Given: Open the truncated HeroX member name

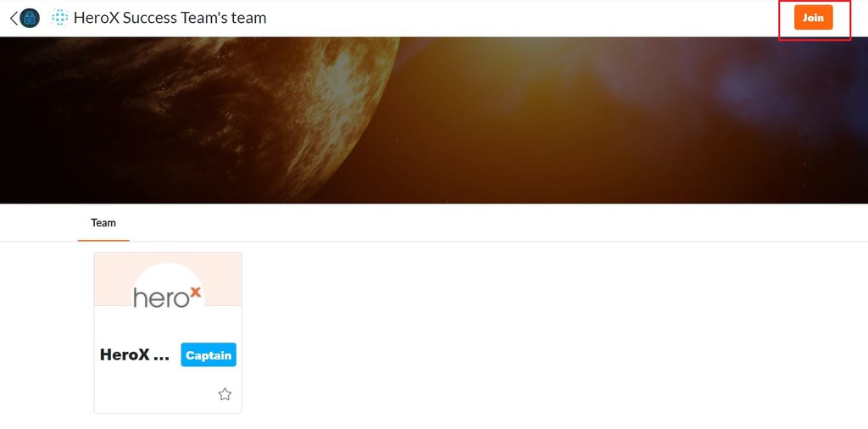Looking at the screenshot, I should tap(135, 355).
